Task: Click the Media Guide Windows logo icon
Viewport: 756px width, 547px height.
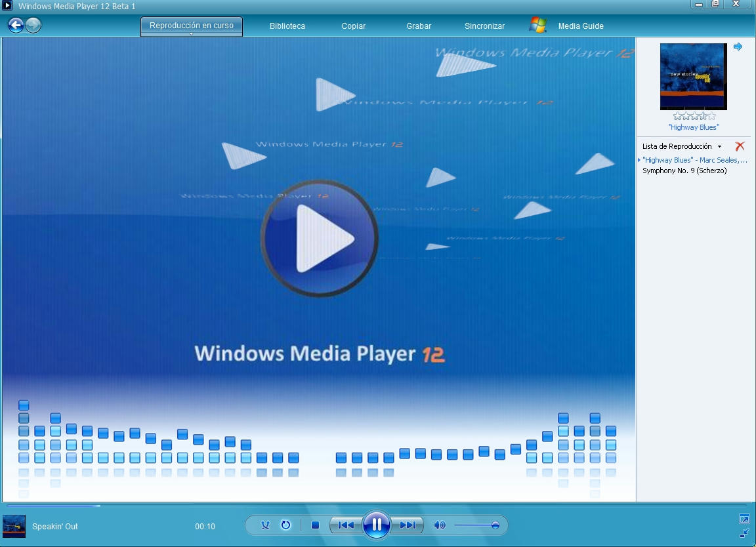Action: [x=538, y=25]
